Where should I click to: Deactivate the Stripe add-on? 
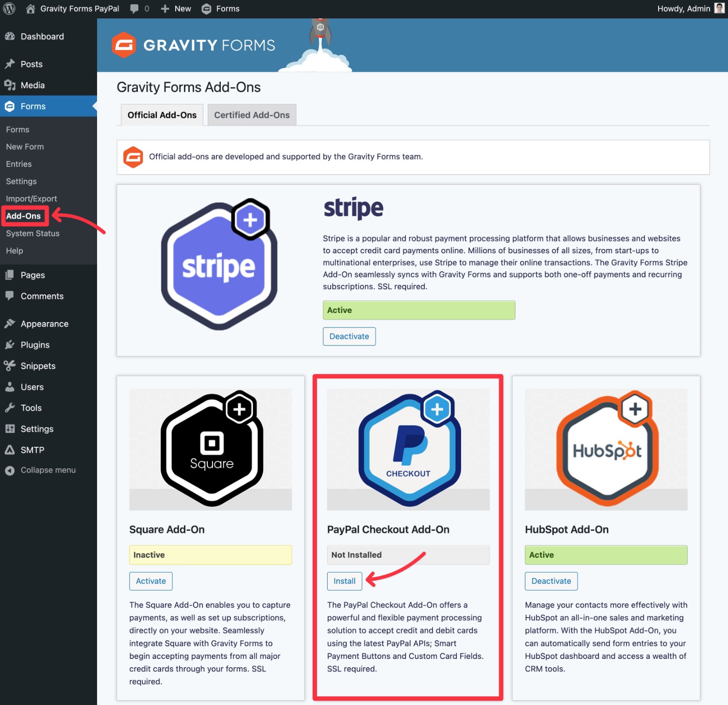point(349,336)
